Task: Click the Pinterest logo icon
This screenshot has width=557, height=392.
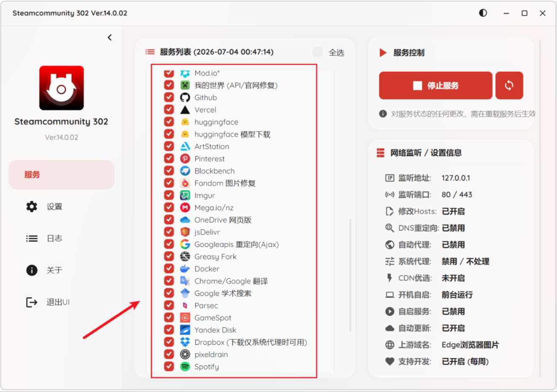Action: 185,159
